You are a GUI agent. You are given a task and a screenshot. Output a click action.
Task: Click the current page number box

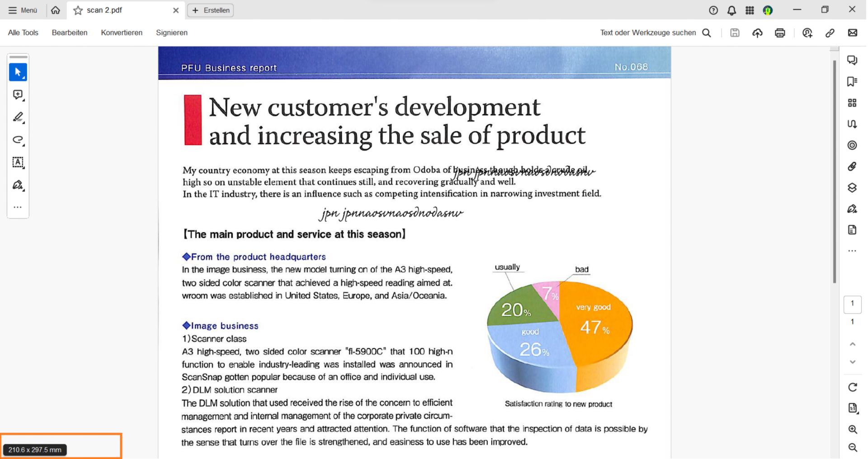(x=853, y=304)
